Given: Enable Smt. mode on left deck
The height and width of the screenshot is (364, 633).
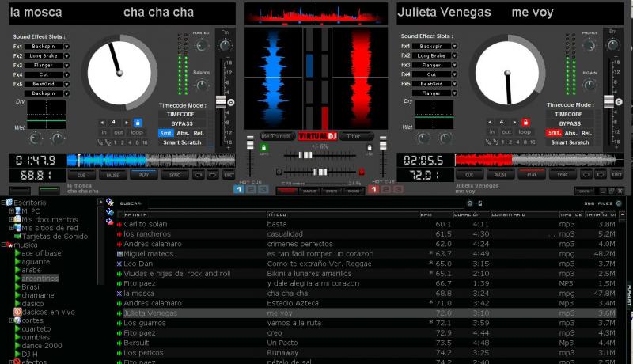Looking at the screenshot, I should [x=165, y=133].
